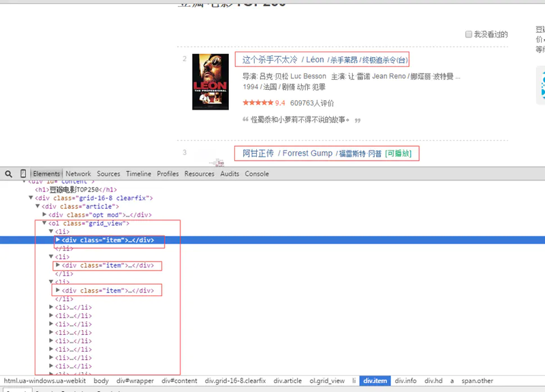Switch to the Console tab
The width and height of the screenshot is (545, 392).
coord(257,174)
